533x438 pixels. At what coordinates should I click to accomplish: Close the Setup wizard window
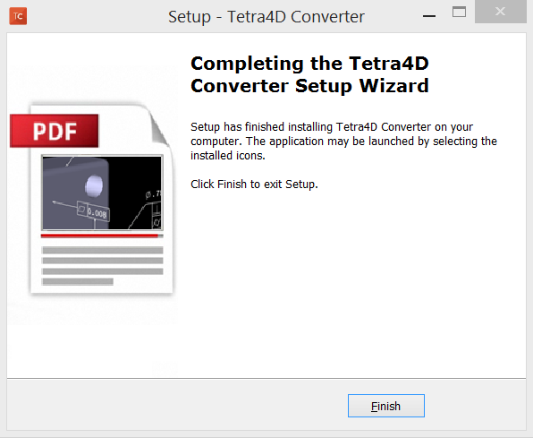pyautogui.click(x=500, y=12)
